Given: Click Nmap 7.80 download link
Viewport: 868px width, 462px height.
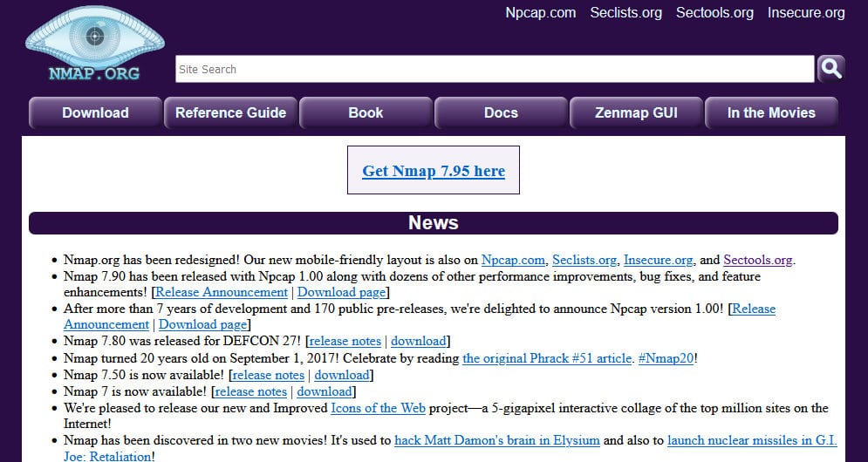Looking at the screenshot, I should coord(419,342).
